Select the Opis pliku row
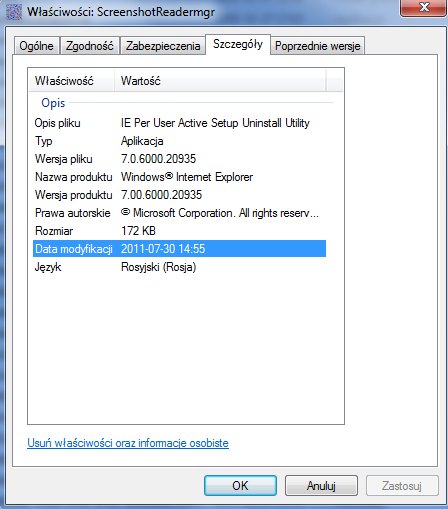This screenshot has height=509, width=448. (x=179, y=123)
